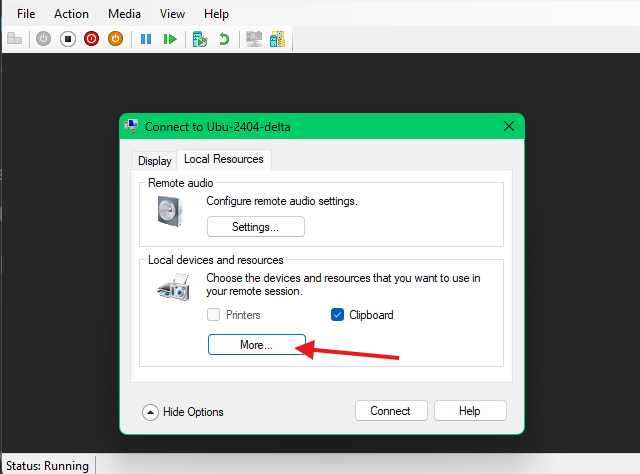The image size is (640, 474).
Task: Click the Ctrl+Alt+Delete toolbar icon
Action: pos(14,39)
